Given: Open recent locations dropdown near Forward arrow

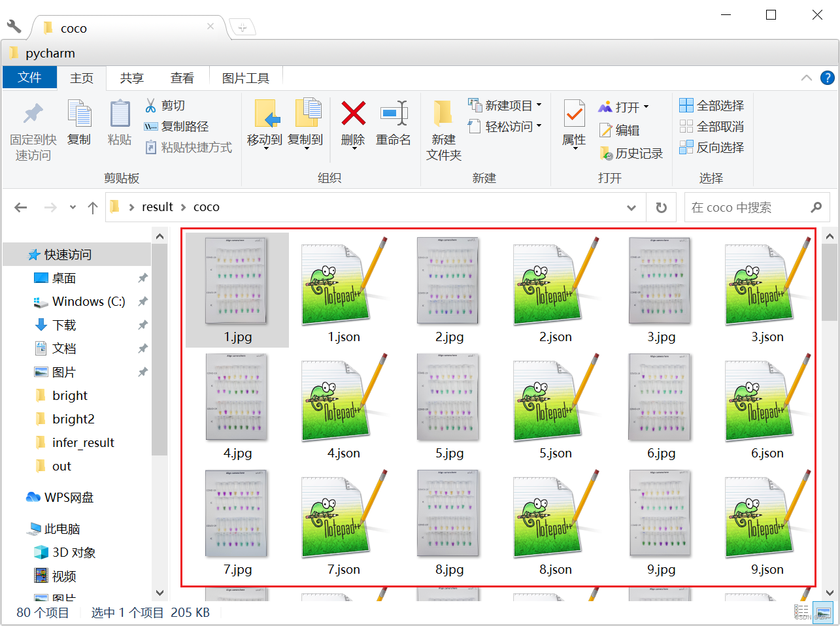Looking at the screenshot, I should pyautogui.click(x=73, y=207).
